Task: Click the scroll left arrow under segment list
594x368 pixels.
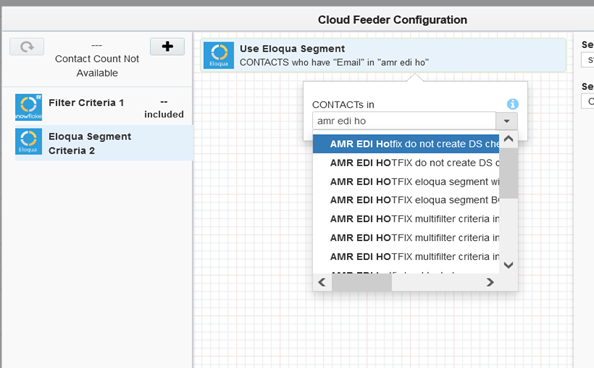Action: click(x=322, y=282)
